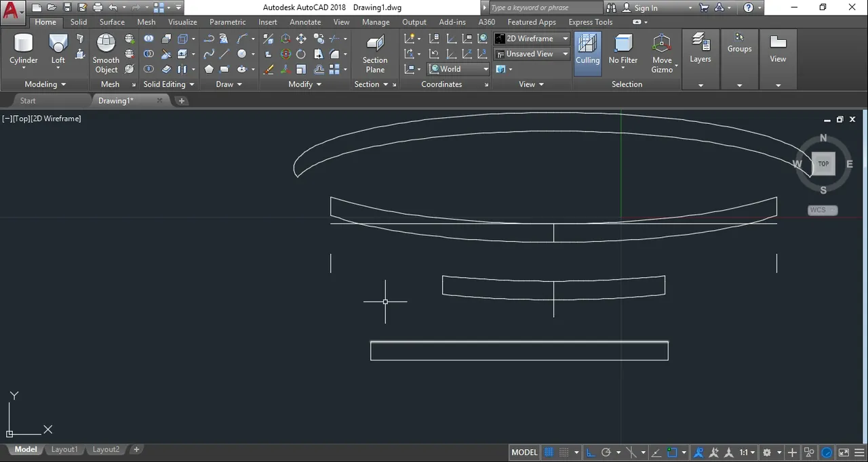Switch to the Start file tab
This screenshot has height=462, width=868.
pyautogui.click(x=28, y=101)
